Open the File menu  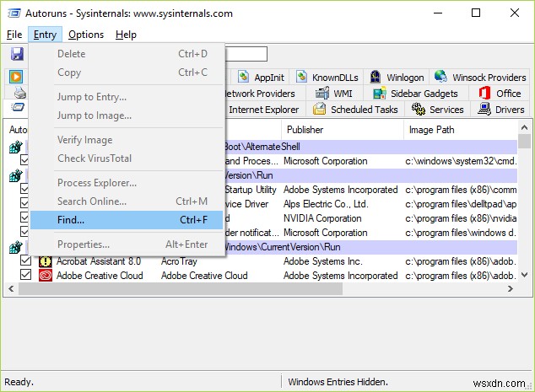click(x=14, y=35)
